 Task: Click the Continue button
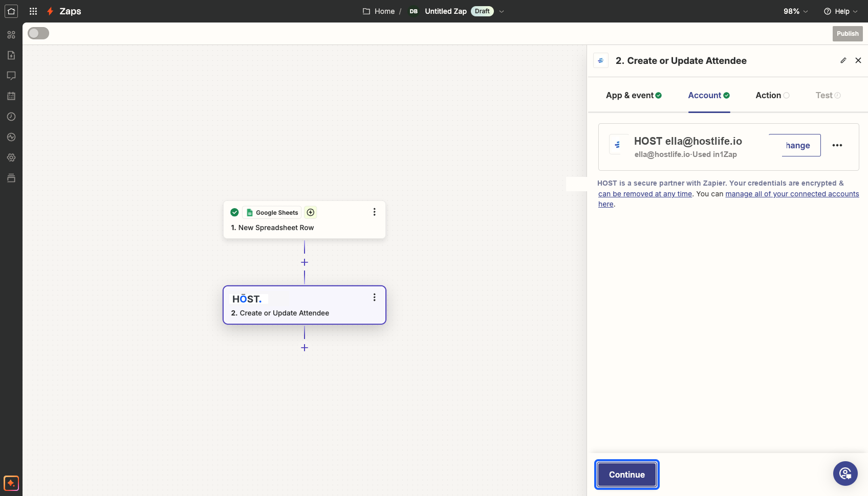click(x=627, y=475)
